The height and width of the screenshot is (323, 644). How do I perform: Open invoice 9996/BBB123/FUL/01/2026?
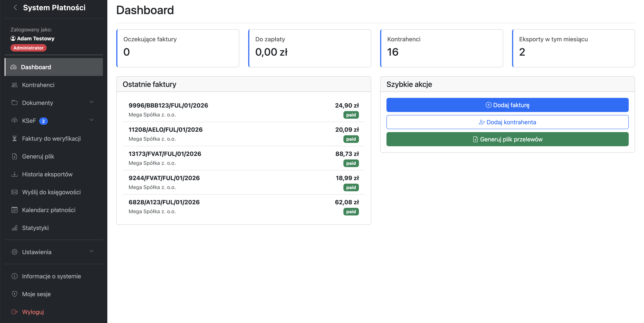244,110
